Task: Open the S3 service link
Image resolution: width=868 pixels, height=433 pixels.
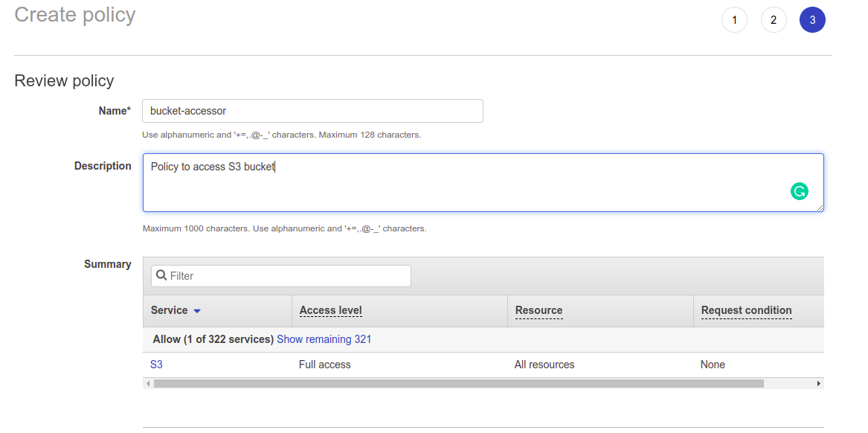Action: [x=156, y=365]
